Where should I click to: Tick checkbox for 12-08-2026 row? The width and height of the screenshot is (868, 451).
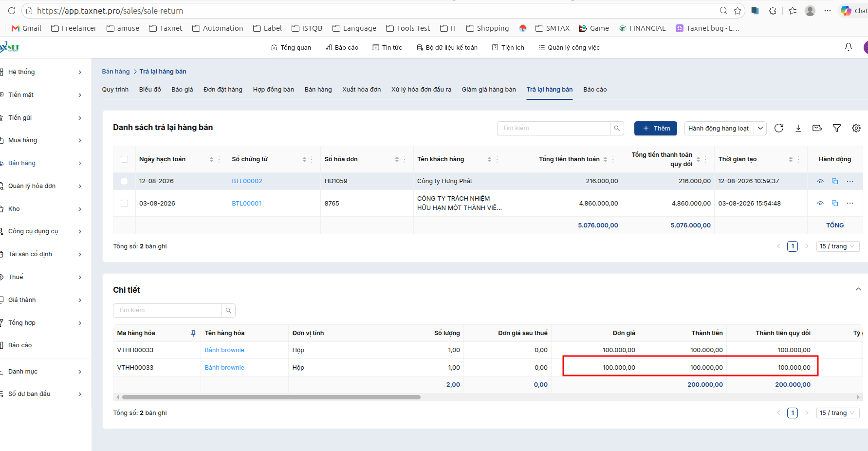[125, 181]
